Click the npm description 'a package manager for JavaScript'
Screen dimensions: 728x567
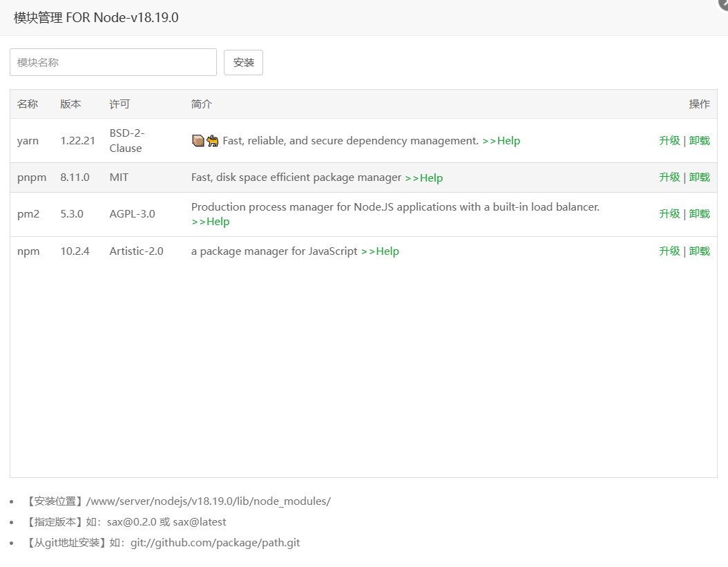[274, 251]
